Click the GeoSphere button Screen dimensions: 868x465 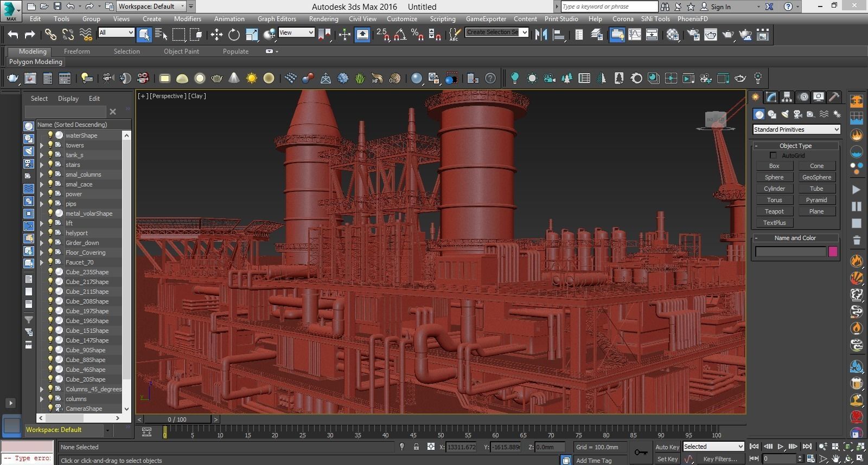[x=816, y=177]
